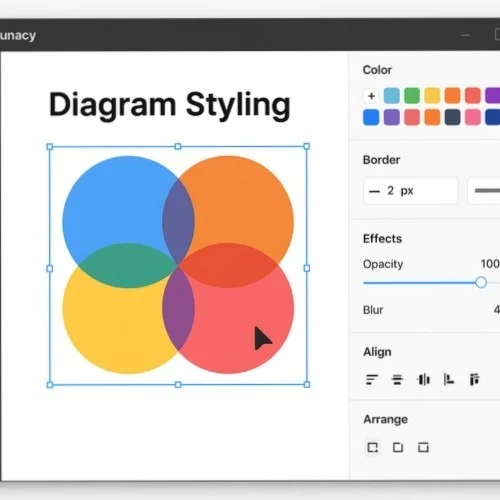The image size is (500, 500).
Task: Click the bottom-center selection handle
Action: [x=178, y=385]
